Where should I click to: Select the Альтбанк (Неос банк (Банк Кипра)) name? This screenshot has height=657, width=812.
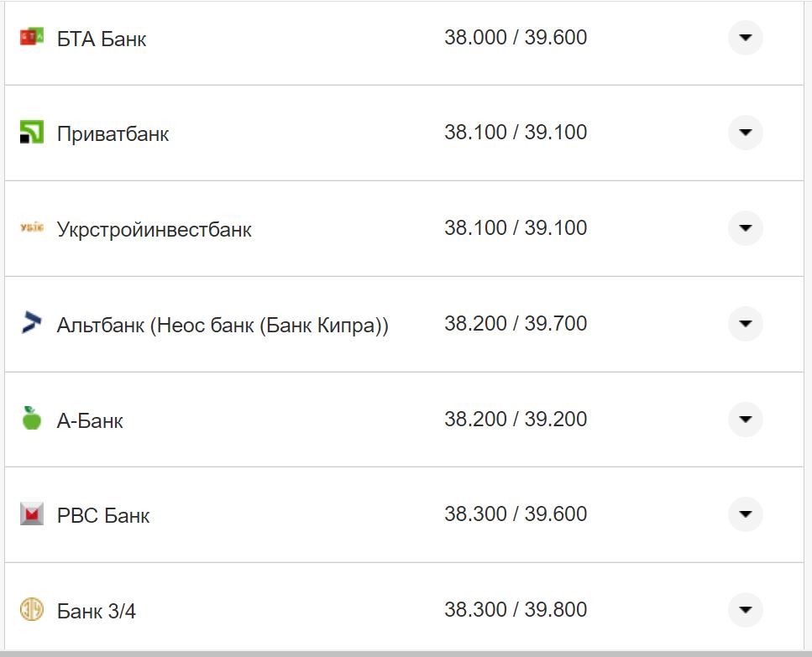point(223,325)
